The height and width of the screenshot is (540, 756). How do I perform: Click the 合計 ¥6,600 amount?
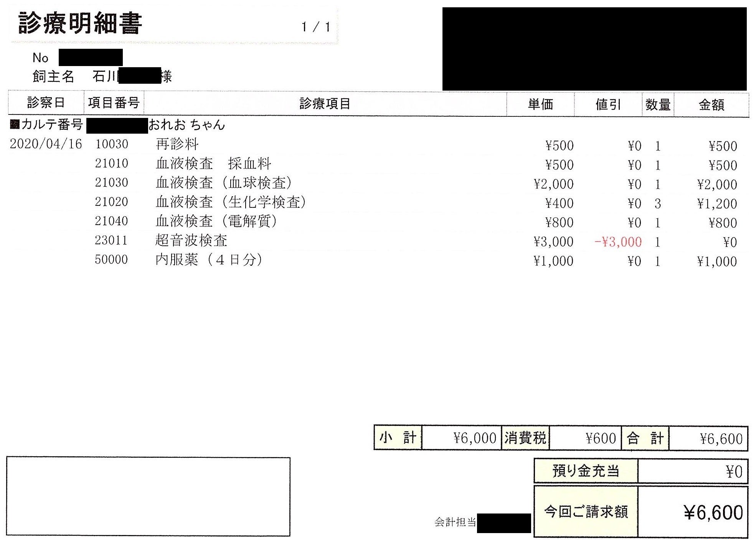721,439
